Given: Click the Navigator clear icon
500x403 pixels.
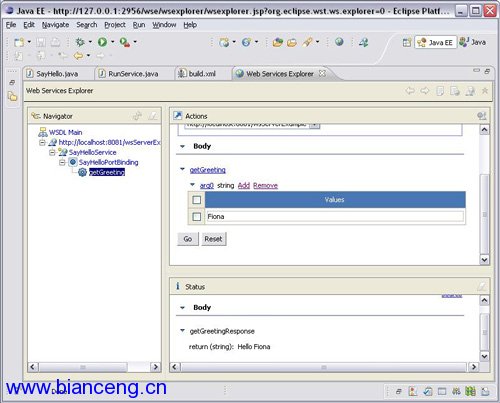Looking at the screenshot, I should tap(153, 116).
